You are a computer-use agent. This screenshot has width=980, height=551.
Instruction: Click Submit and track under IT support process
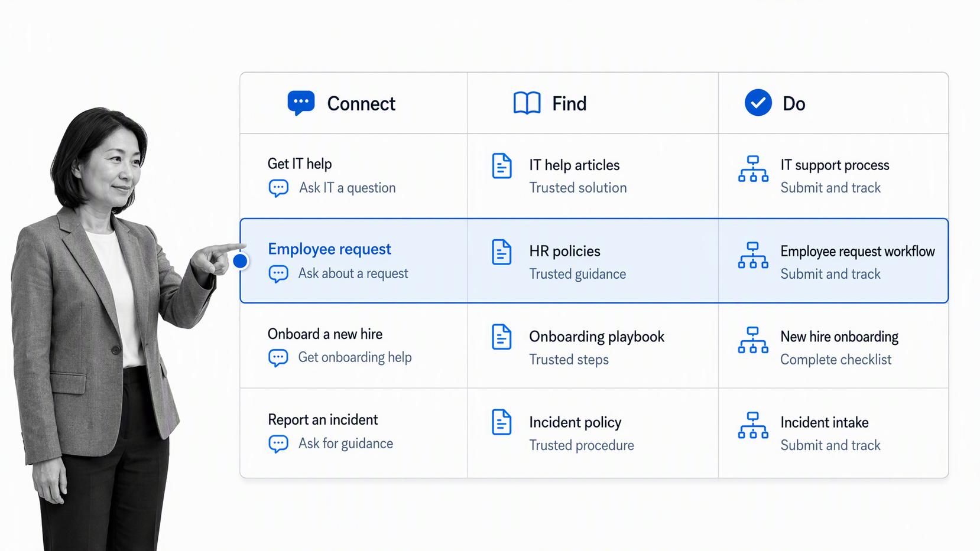point(830,188)
